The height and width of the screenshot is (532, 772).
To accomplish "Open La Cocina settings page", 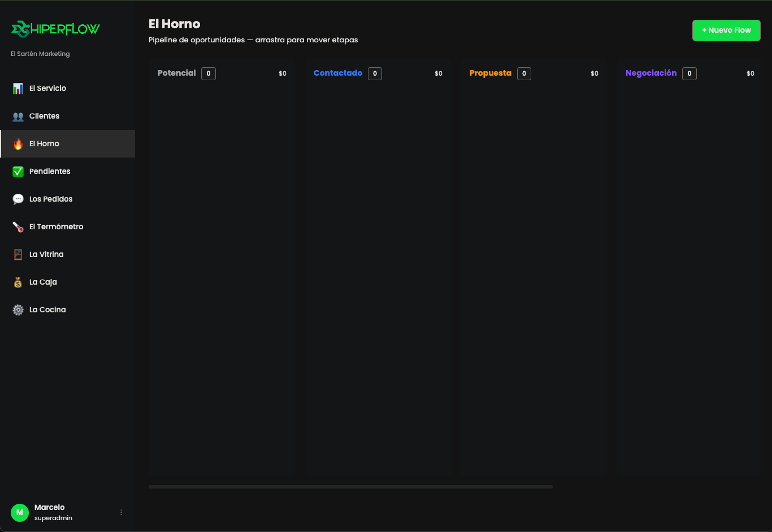I will [x=68, y=310].
